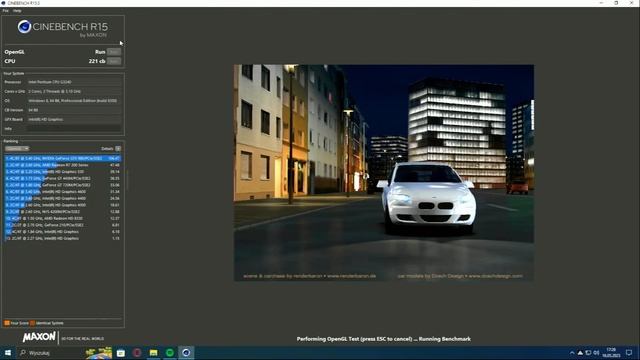Select the GeForce GTX 980 ranking row
This screenshot has width=640, height=360.
pos(62,158)
